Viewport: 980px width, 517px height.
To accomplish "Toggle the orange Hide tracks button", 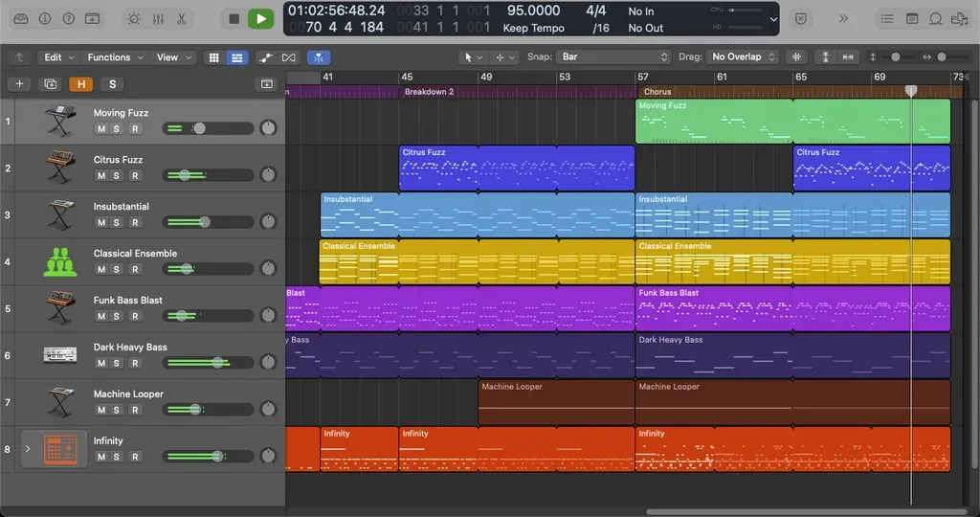I will (x=81, y=83).
